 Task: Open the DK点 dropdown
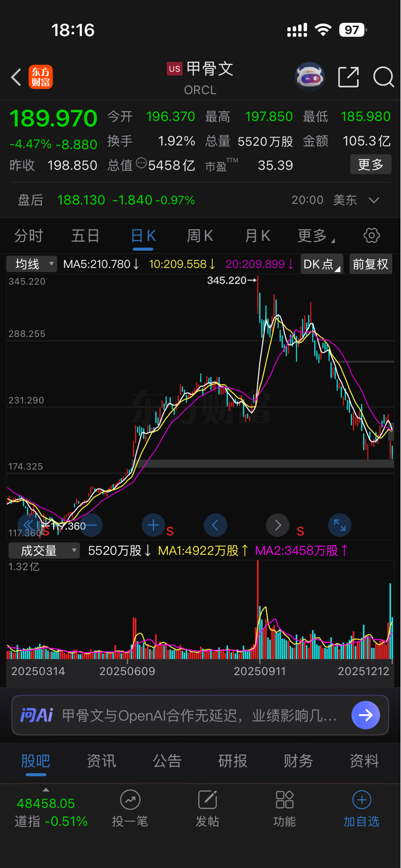coord(321,264)
